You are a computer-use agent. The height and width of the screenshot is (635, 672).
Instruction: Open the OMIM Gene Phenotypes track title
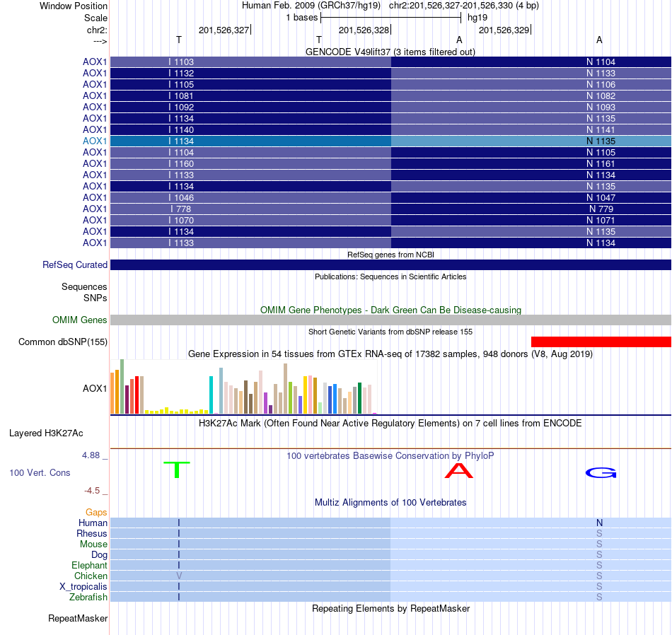coord(390,310)
